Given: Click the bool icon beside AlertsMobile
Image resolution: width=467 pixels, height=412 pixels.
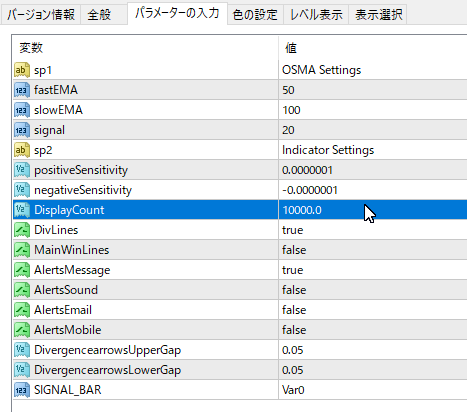Looking at the screenshot, I should point(22,330).
